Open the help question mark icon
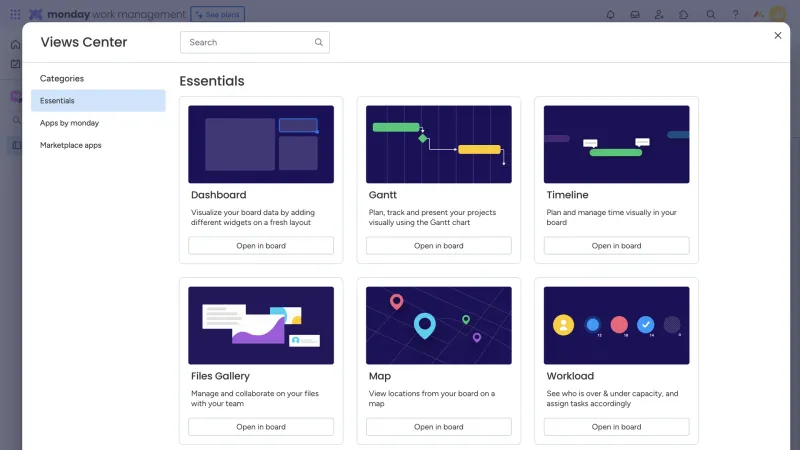The width and height of the screenshot is (800, 450). tap(735, 14)
